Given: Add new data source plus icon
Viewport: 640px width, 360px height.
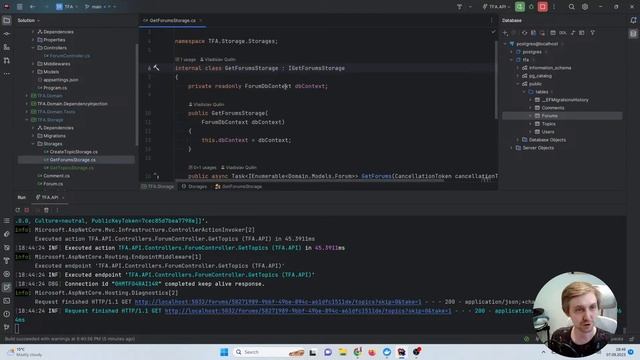Looking at the screenshot, I should [x=505, y=33].
